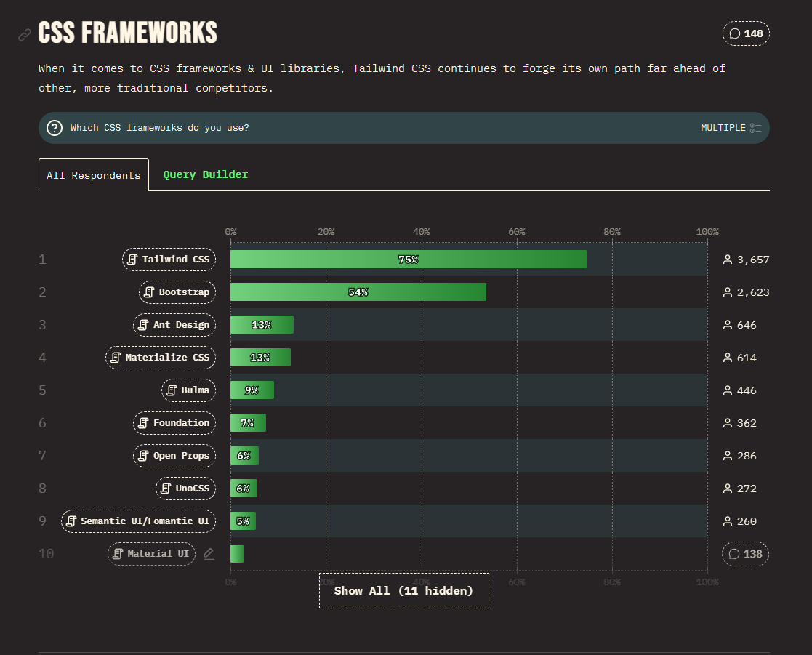Open the 148 comments bubble
Screen dimensions: 812x655
click(x=746, y=33)
